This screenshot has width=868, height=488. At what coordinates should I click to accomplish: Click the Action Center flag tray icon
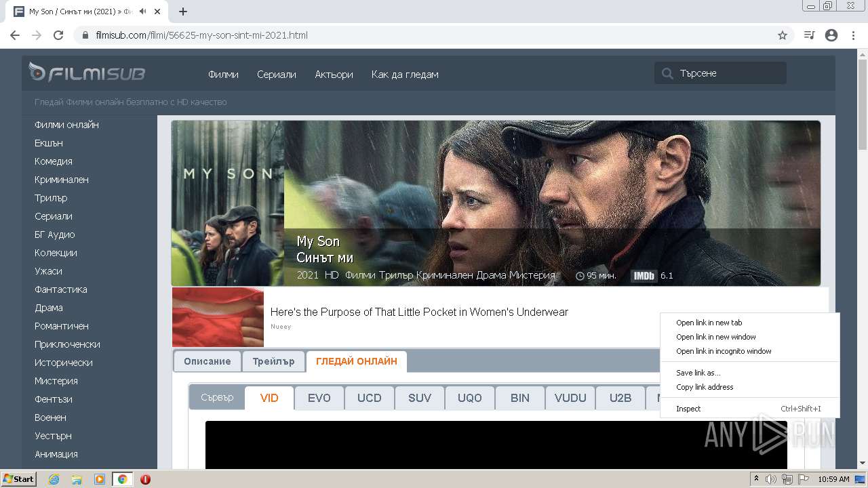[x=803, y=479]
